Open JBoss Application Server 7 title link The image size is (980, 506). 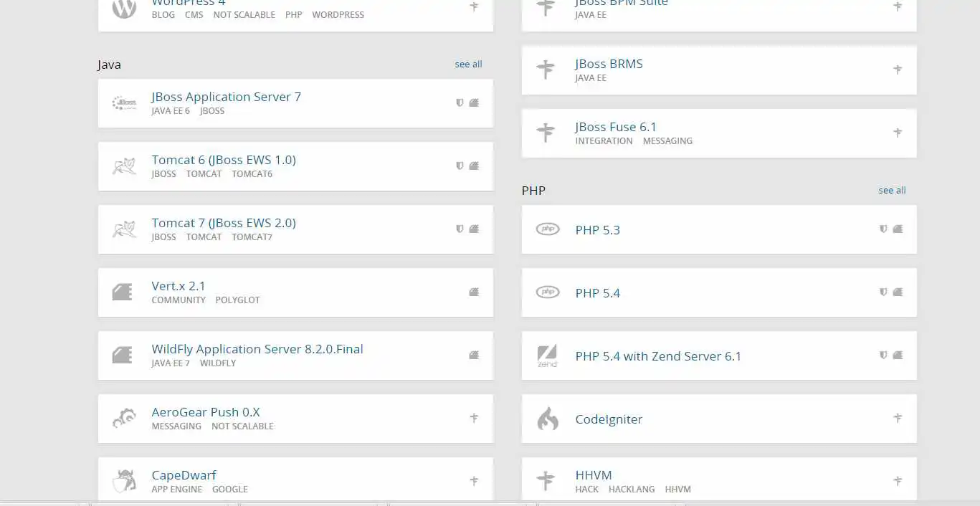[227, 97]
